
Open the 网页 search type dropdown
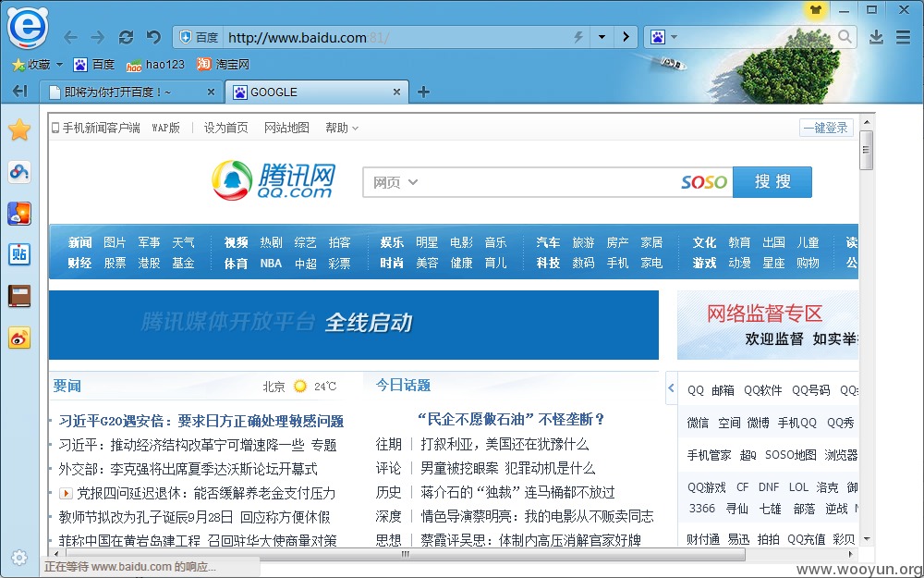coord(395,182)
